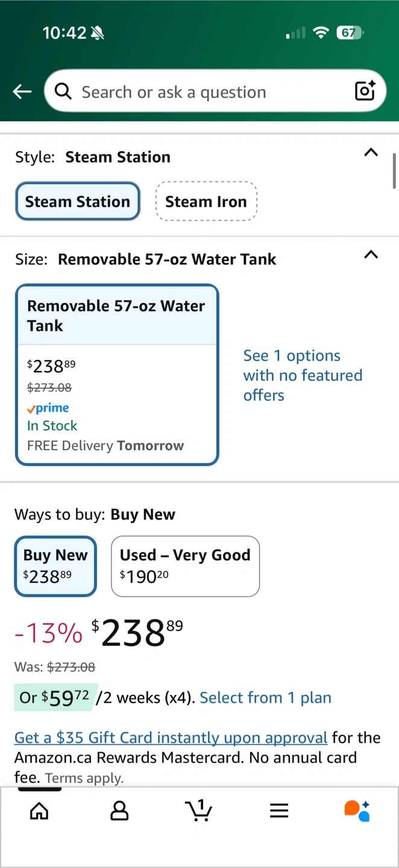The height and width of the screenshot is (868, 399).
Task: Tap 'Select from 1 plan' link
Action: point(265,697)
